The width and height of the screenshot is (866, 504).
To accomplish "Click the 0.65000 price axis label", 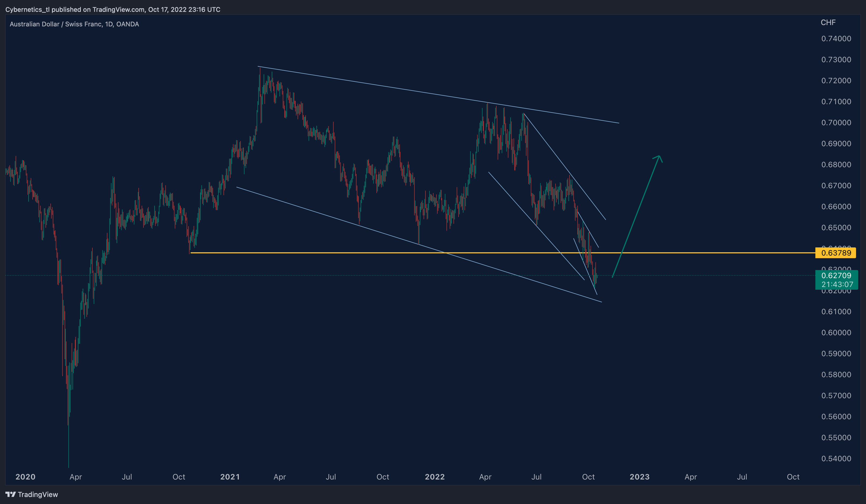I will point(836,227).
